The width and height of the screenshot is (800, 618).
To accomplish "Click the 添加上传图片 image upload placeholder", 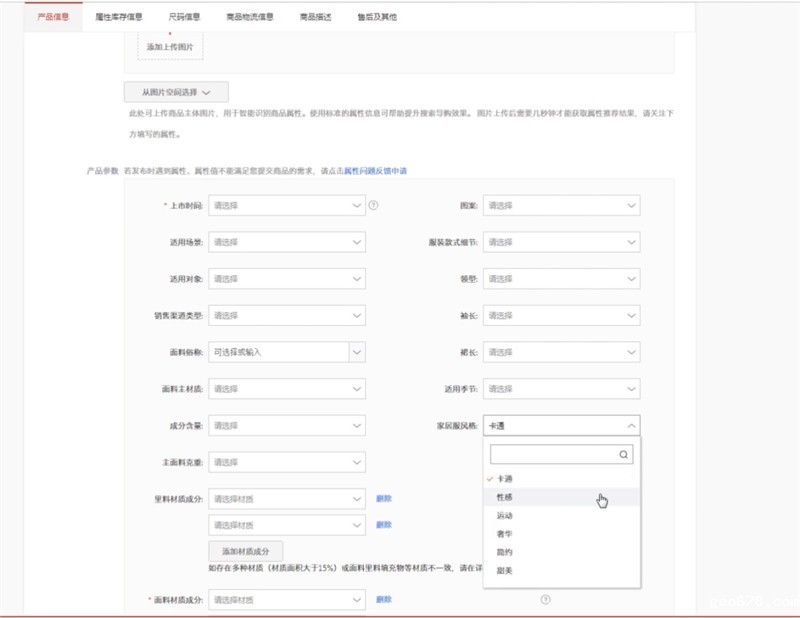I will 167,44.
